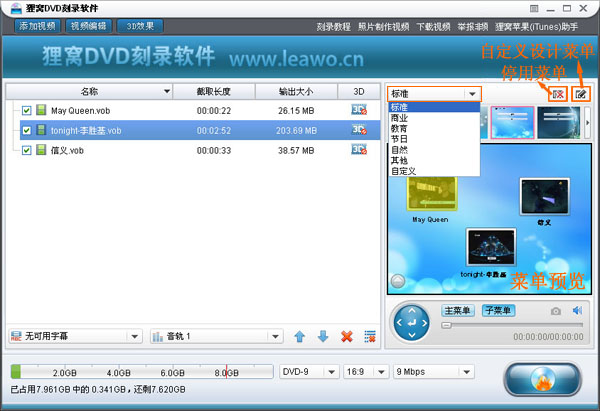Open the 9 Mbps bitrate dropdown
Screen dimensions: 600x411
[434, 372]
